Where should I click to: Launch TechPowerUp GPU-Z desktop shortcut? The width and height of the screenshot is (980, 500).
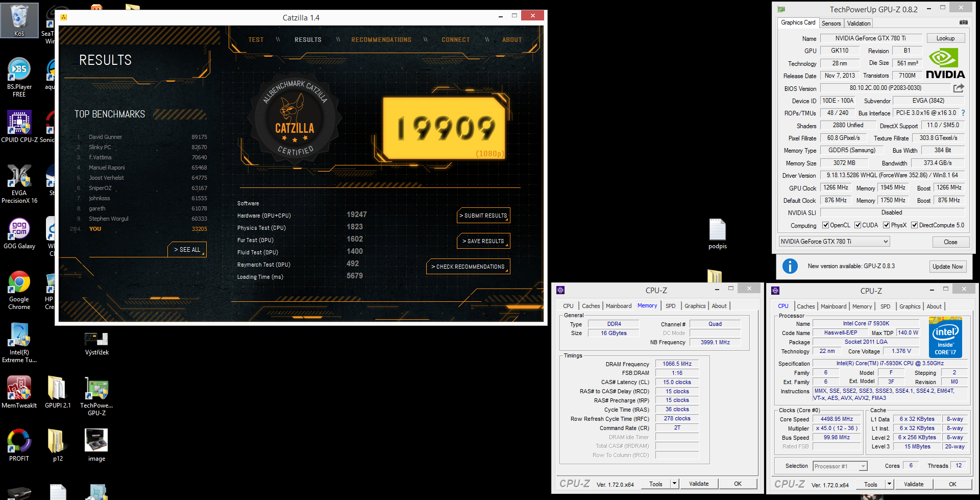[96, 396]
